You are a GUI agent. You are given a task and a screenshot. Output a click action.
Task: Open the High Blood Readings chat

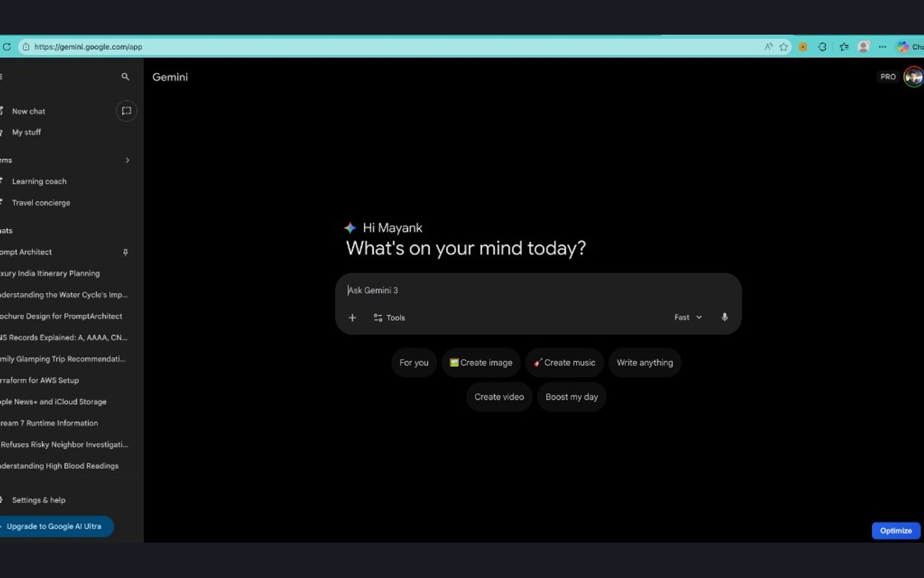(59, 466)
